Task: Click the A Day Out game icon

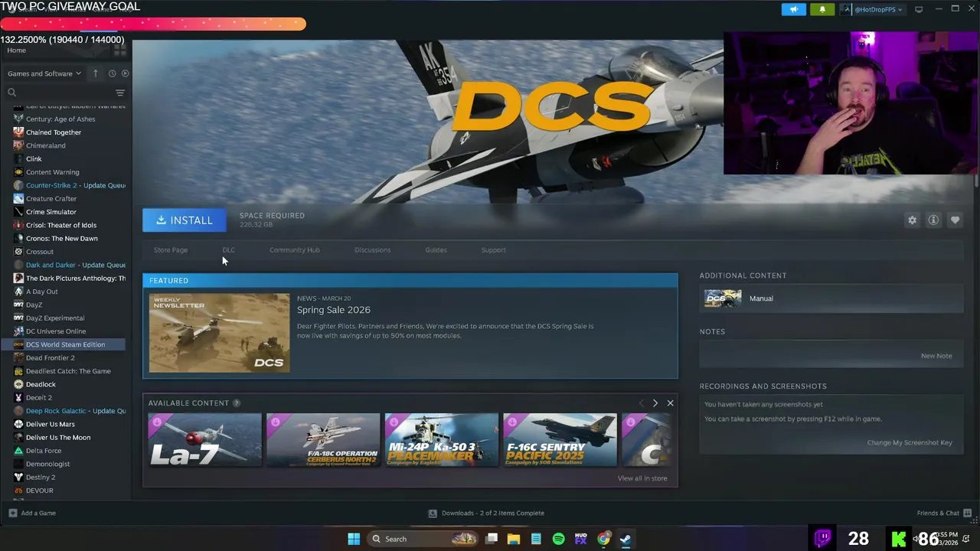Action: (x=18, y=292)
